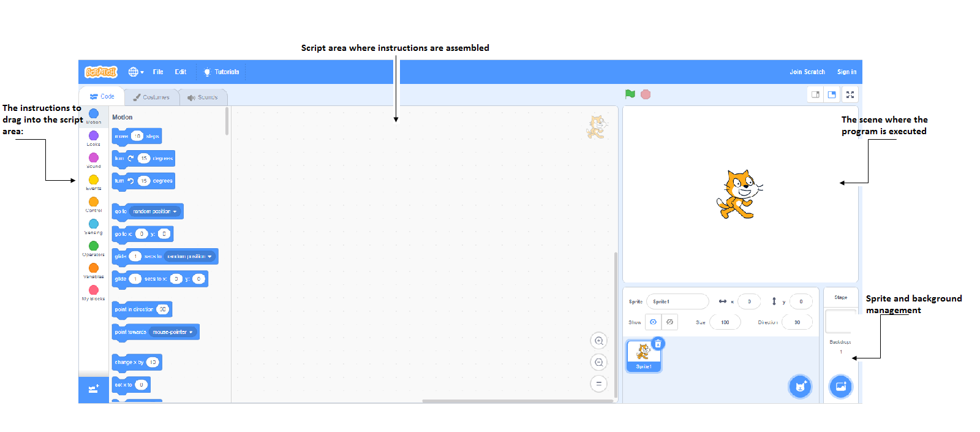The image size is (980, 432).
Task: Click the Scratch logo
Action: click(x=101, y=72)
